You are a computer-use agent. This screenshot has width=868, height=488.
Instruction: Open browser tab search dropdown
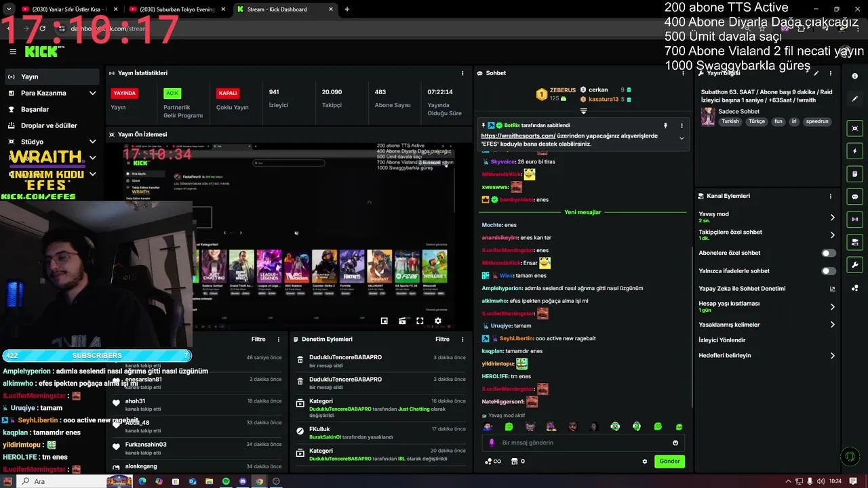tap(9, 9)
